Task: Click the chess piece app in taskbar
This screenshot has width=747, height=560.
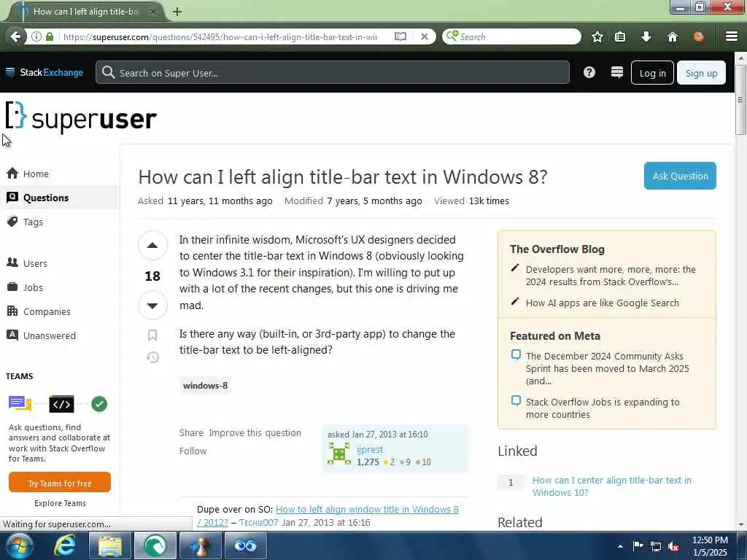Action: click(x=201, y=545)
